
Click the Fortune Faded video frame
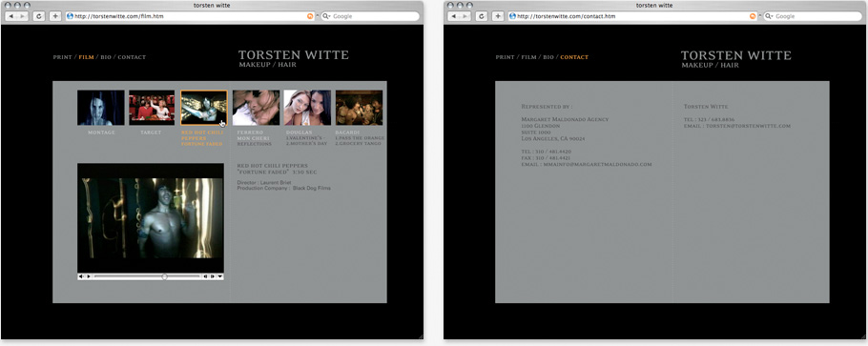(151, 217)
